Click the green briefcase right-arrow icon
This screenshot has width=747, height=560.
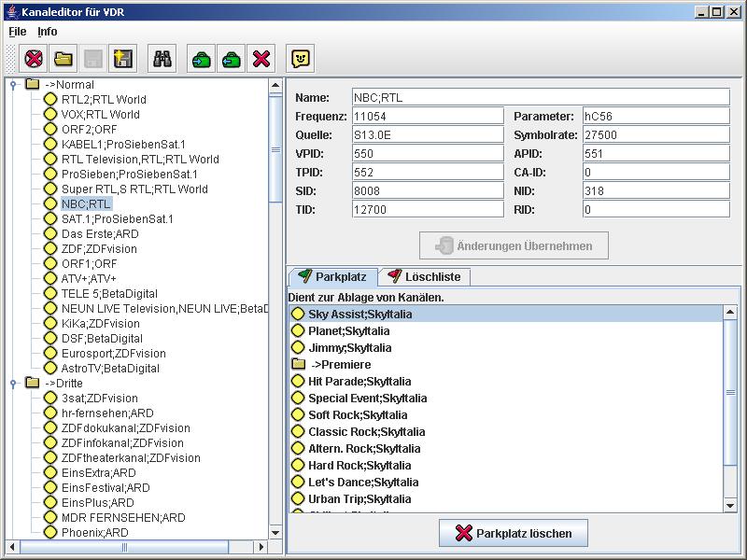click(x=201, y=59)
